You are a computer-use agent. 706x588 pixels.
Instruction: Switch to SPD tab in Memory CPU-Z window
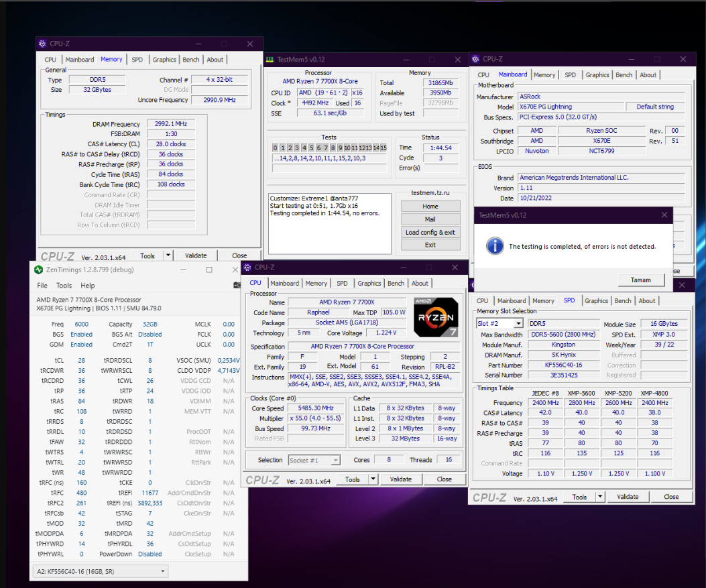[137, 60]
